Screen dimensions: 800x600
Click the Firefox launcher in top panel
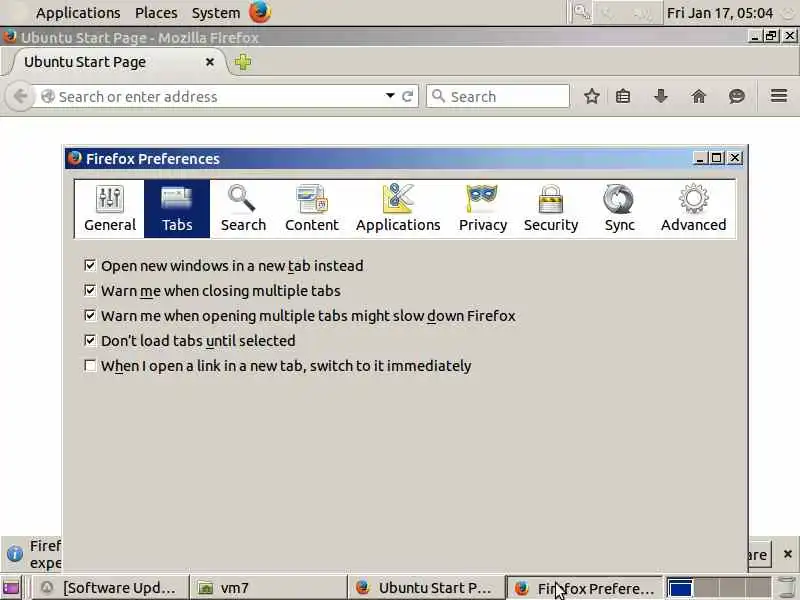coord(260,12)
